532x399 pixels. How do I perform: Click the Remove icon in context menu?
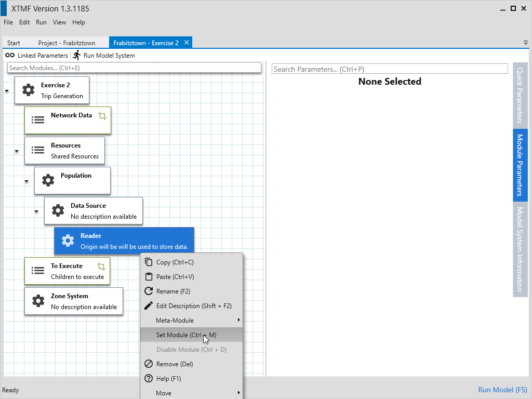pos(149,364)
